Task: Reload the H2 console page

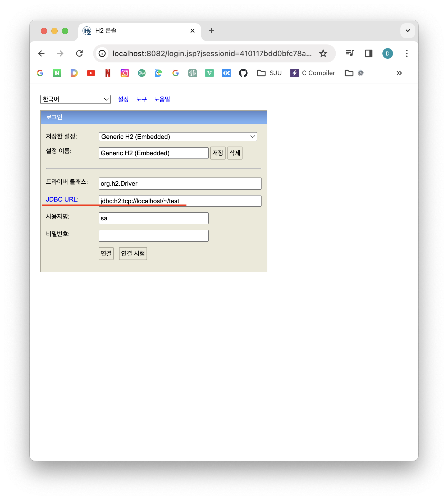Action: (x=79, y=53)
